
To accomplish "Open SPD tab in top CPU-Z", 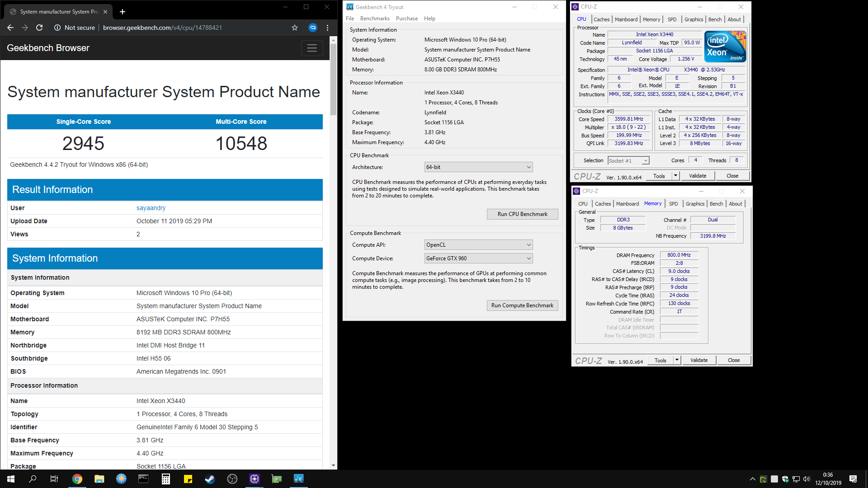I will pos(672,19).
